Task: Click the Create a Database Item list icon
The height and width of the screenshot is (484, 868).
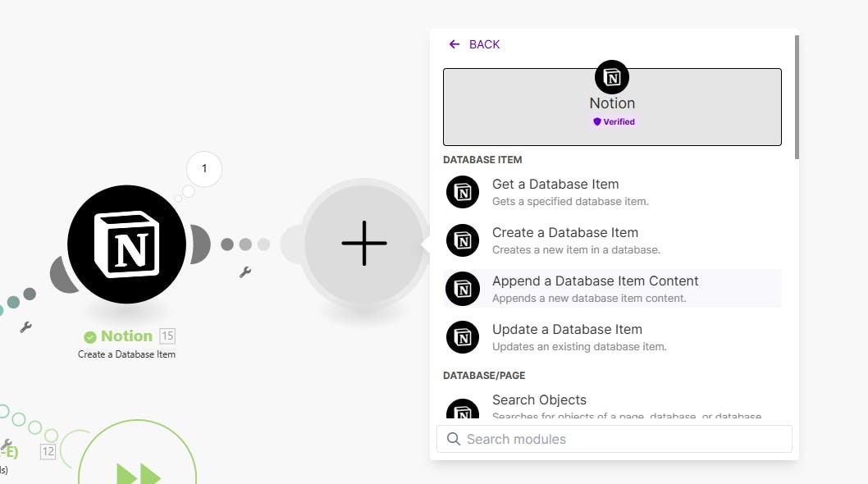Action: click(x=463, y=240)
